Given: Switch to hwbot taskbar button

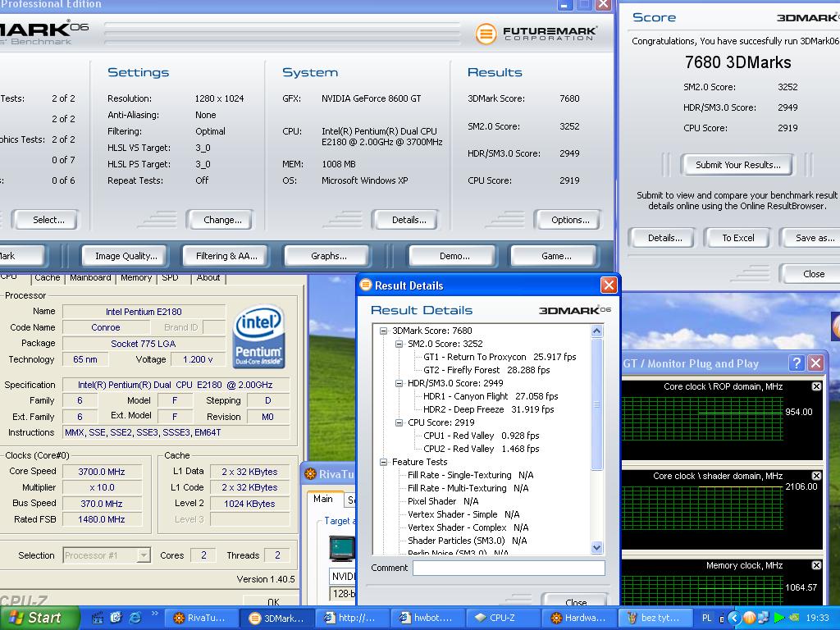Looking at the screenshot, I should [x=426, y=618].
